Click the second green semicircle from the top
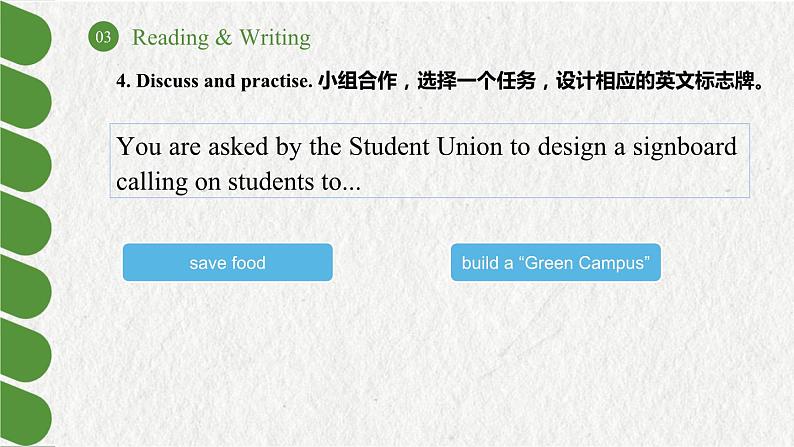The image size is (794, 447). (25, 97)
